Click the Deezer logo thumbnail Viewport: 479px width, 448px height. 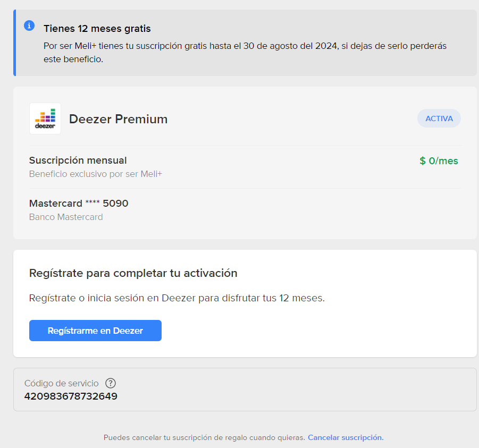[45, 119]
